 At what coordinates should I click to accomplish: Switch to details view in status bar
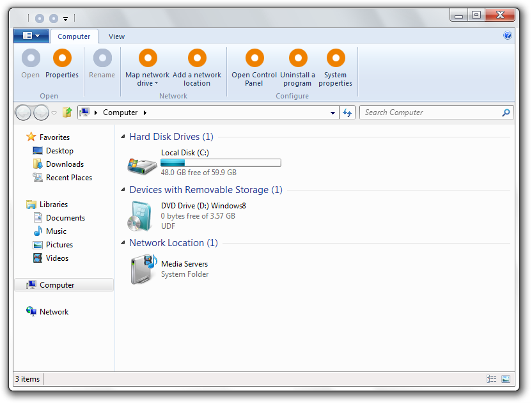coord(491,379)
